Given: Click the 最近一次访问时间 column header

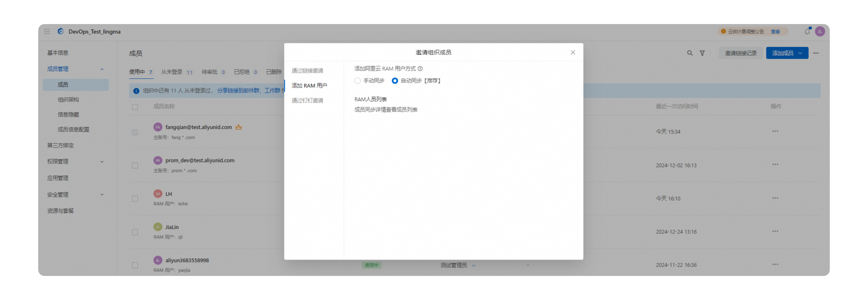Looking at the screenshot, I should point(677,106).
